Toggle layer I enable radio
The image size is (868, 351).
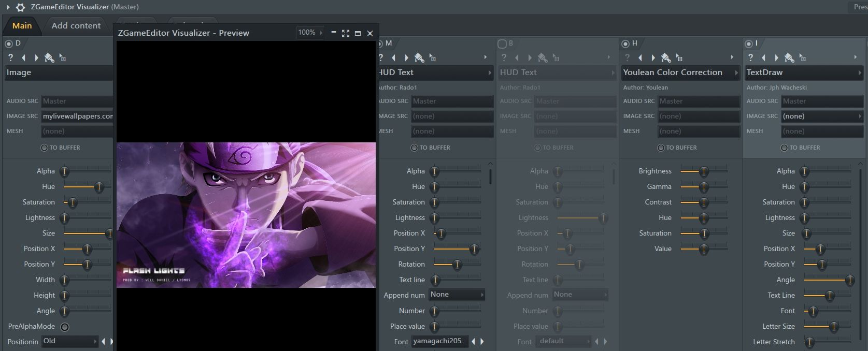[x=749, y=43]
